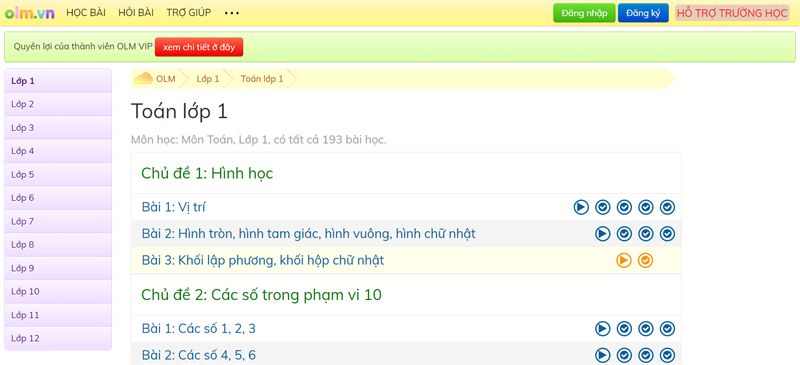Open the HỎI BÀI menu

tap(136, 13)
